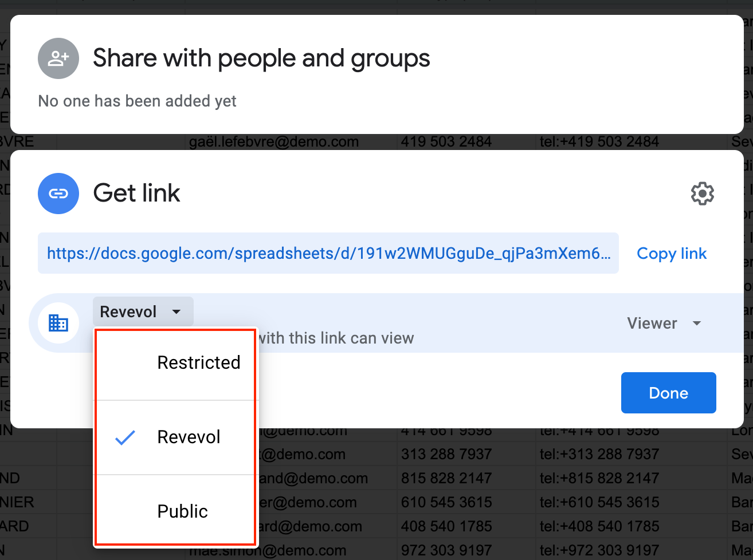The height and width of the screenshot is (560, 753).
Task: Click cell tel:+419 503 2484
Action: pos(599,141)
